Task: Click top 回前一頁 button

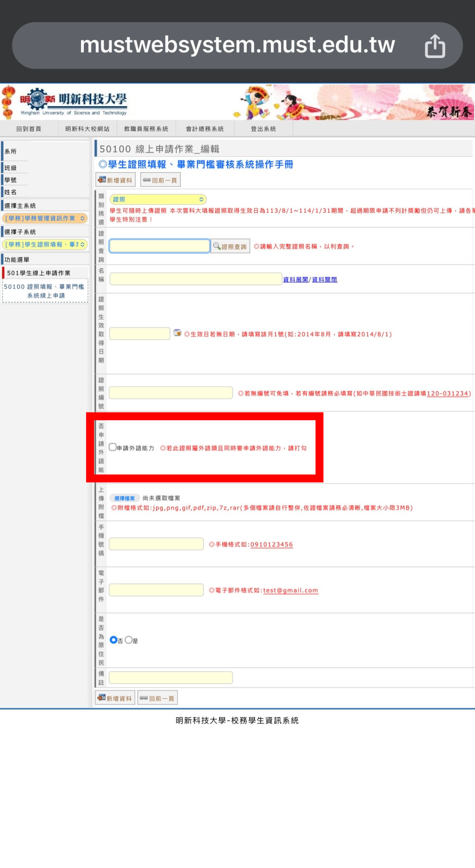Action: pos(160,180)
